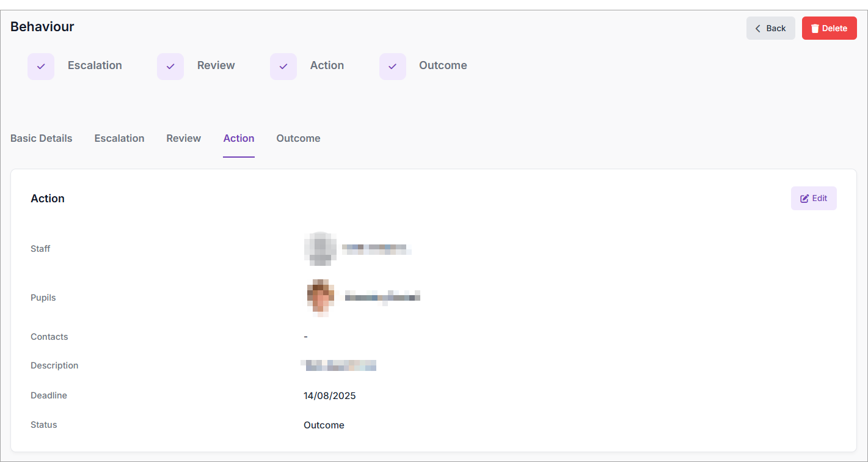Go back using the chevron Back button
868x462 pixels.
770,28
